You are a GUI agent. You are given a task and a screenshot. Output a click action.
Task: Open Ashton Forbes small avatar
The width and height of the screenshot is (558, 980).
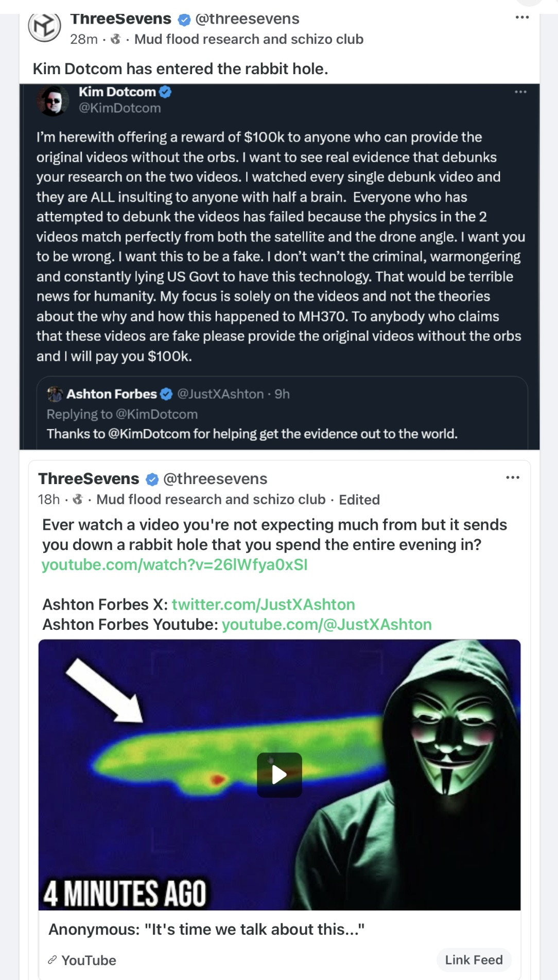(55, 394)
